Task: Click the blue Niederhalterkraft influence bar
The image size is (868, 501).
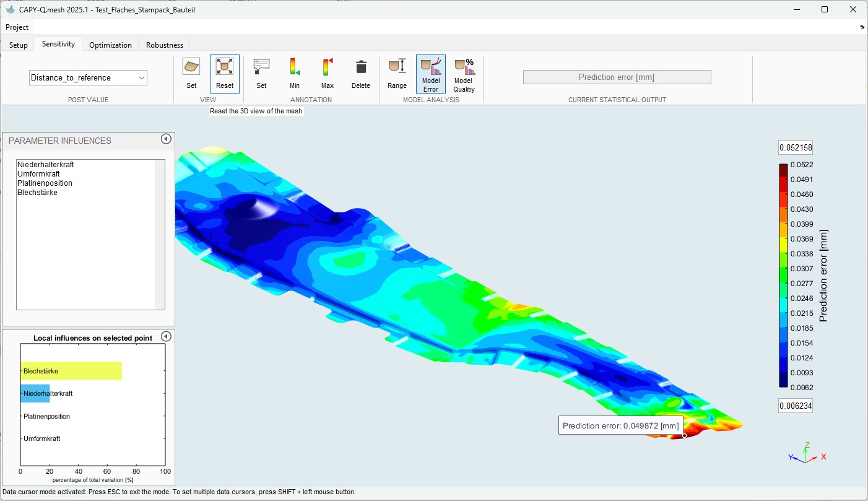Action: pos(35,393)
